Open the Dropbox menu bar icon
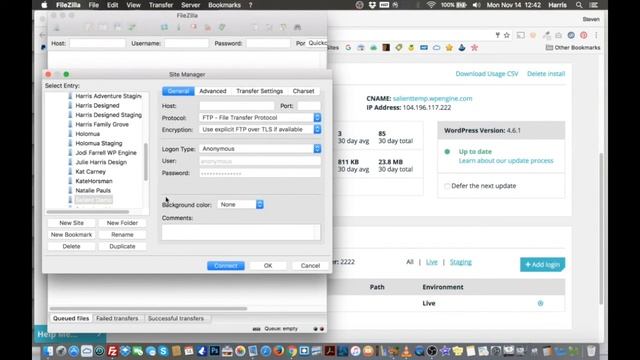640x360 pixels. click(372, 5)
